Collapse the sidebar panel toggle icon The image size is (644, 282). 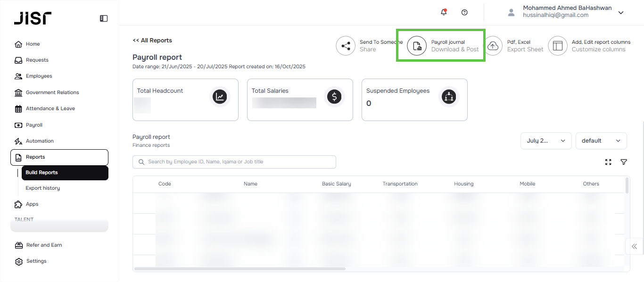pos(104,18)
